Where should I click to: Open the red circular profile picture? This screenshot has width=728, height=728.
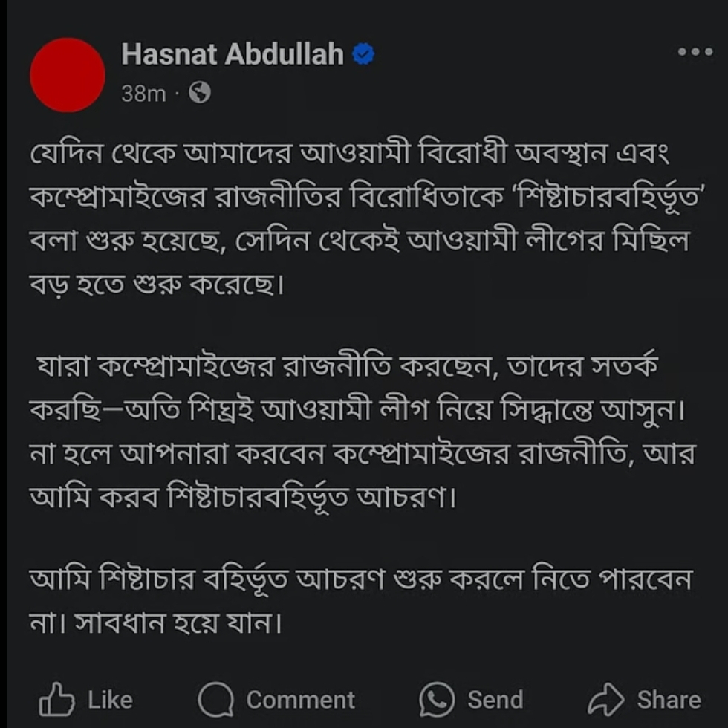[x=68, y=75]
